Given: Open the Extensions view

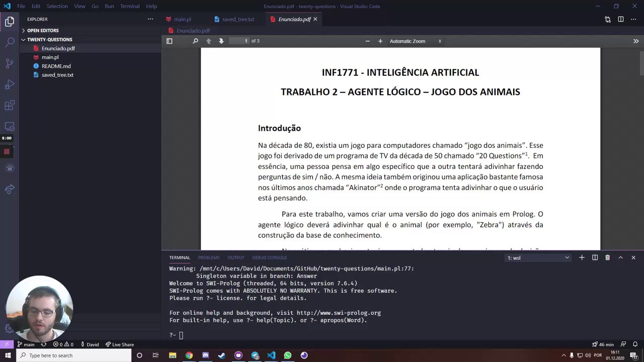Looking at the screenshot, I should [x=10, y=106].
